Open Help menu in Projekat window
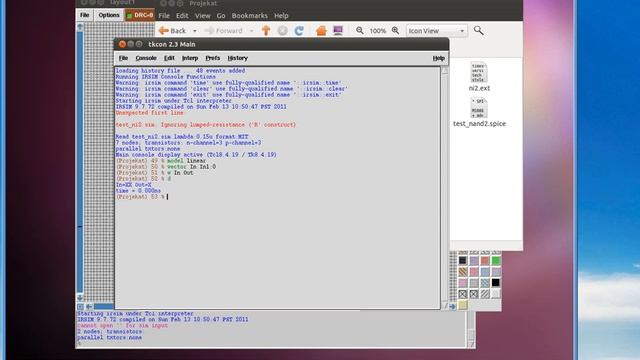Viewport: 640px width, 360px height. click(x=281, y=16)
